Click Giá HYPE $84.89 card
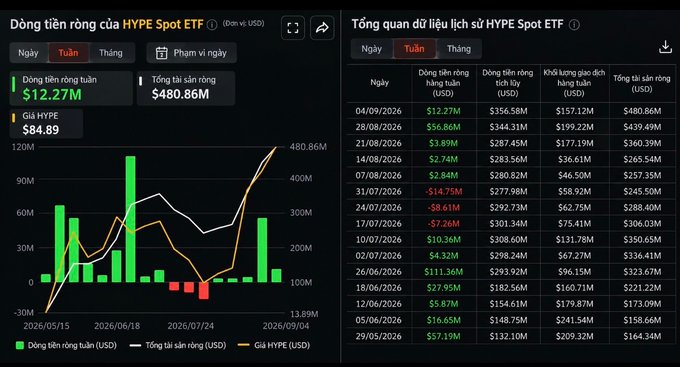This screenshot has height=367, width=680. click(x=46, y=123)
